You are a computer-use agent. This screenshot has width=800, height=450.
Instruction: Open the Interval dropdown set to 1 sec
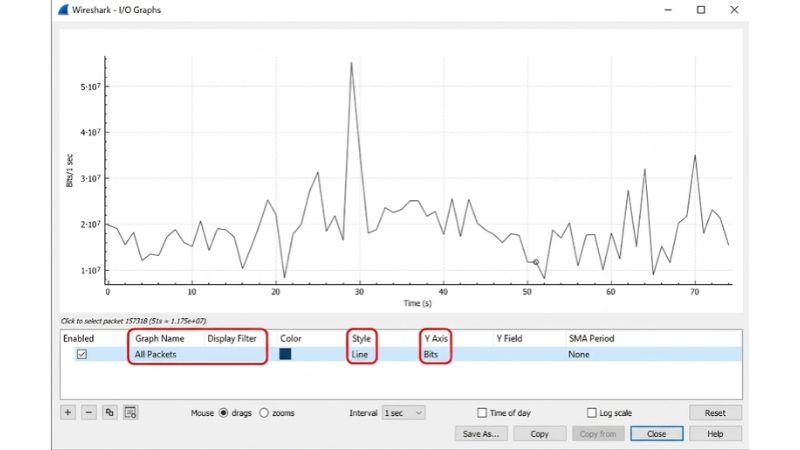404,413
